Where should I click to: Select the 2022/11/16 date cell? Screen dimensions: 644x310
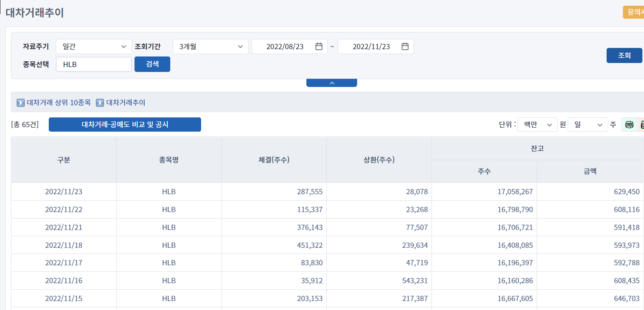pyautogui.click(x=64, y=281)
